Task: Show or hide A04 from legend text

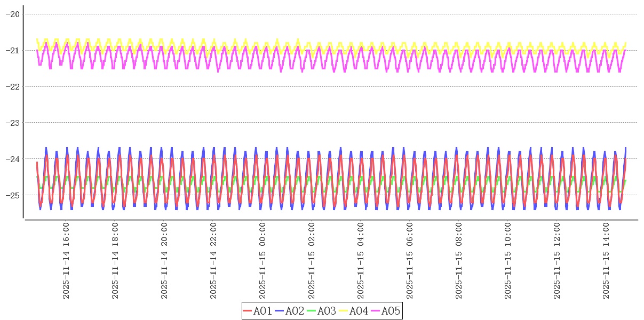Action: 359,311
